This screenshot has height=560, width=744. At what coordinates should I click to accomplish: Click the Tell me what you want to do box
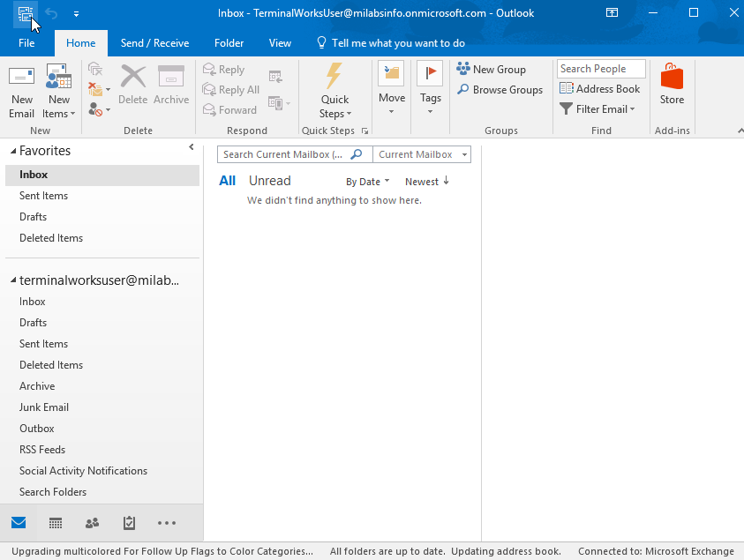[x=390, y=43]
